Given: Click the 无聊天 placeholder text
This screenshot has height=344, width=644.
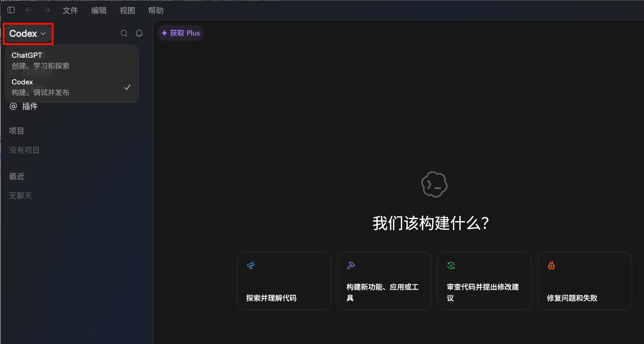Looking at the screenshot, I should tap(21, 196).
